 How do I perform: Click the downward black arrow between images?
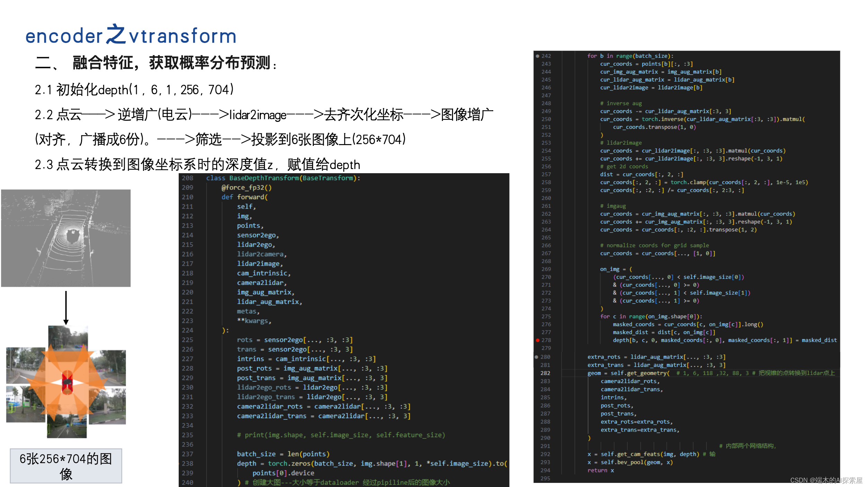(x=65, y=305)
